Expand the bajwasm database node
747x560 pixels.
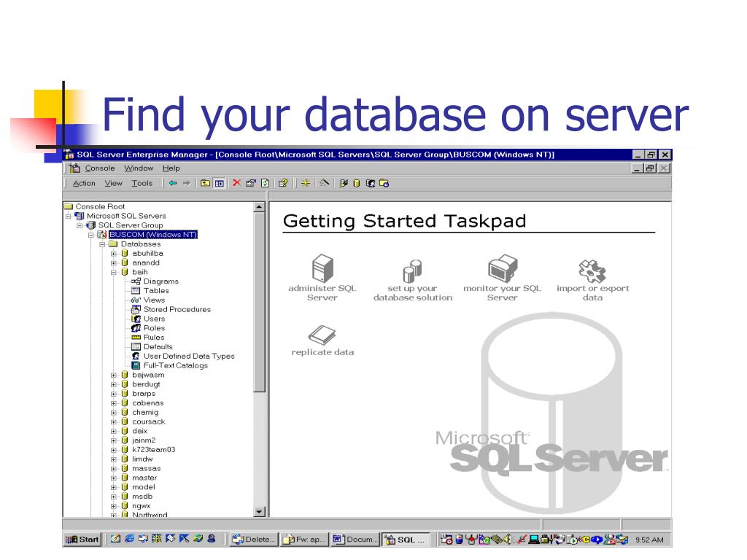pyautogui.click(x=113, y=376)
